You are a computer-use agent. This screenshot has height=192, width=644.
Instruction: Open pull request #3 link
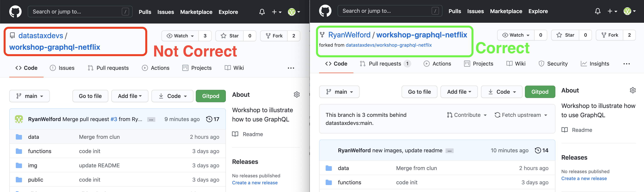pos(114,119)
